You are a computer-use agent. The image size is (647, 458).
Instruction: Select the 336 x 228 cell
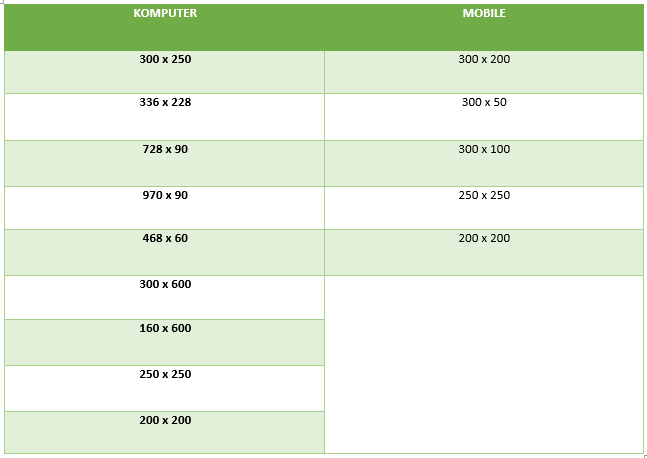pos(165,103)
